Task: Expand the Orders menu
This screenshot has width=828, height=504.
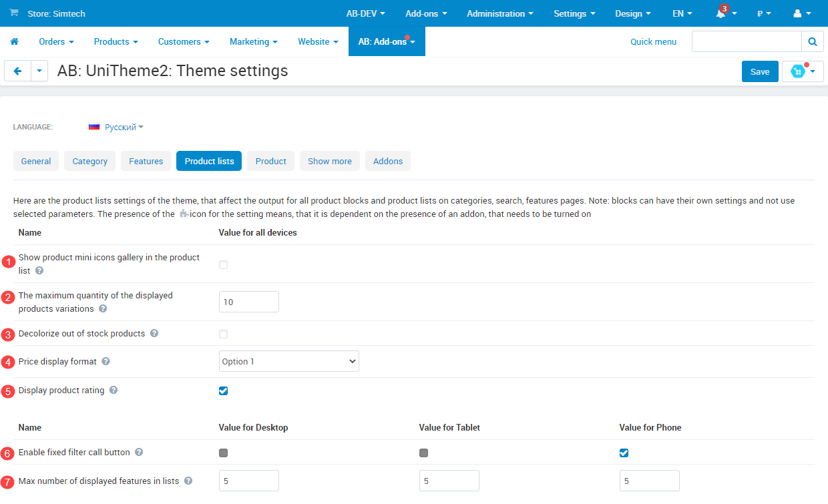Action: (57, 41)
